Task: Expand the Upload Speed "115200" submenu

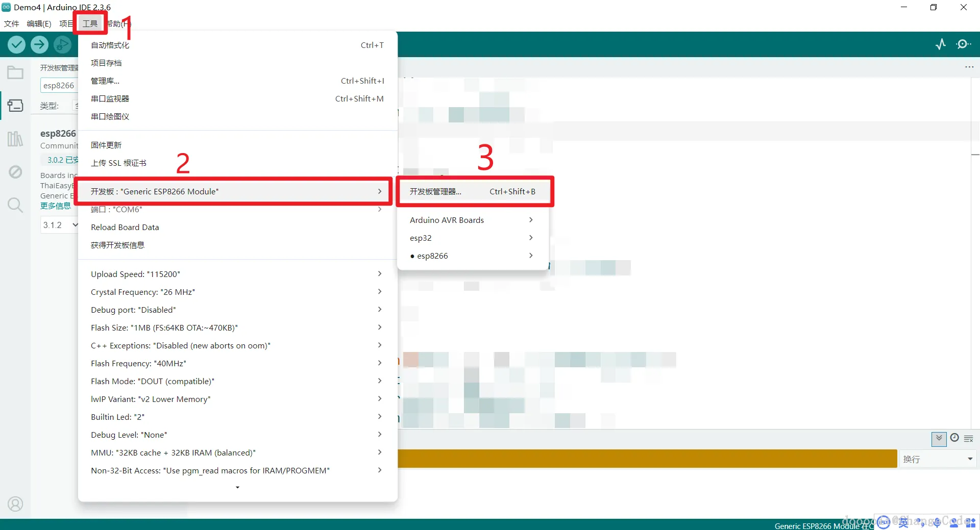Action: [x=238, y=274]
